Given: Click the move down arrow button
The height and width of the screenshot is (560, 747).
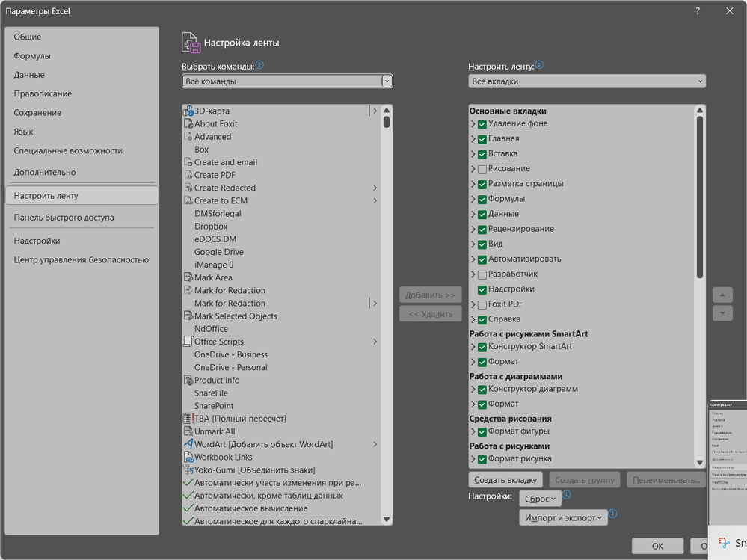Looking at the screenshot, I should (723, 313).
